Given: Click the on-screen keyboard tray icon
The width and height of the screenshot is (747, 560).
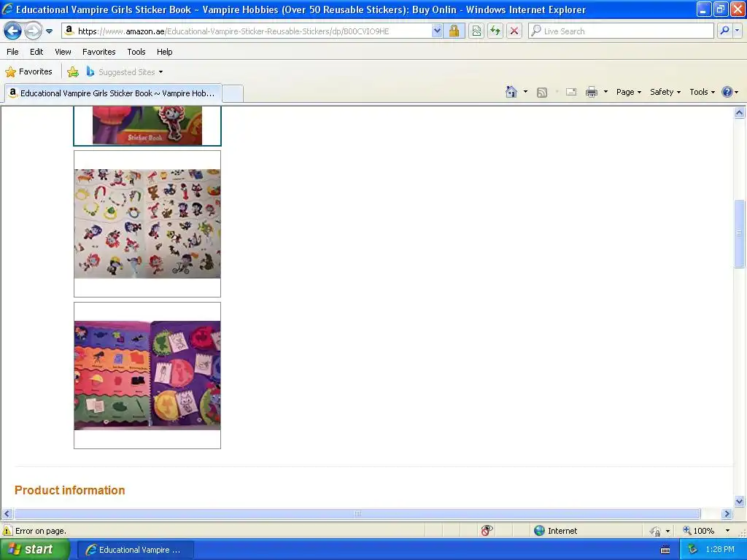Looking at the screenshot, I should 665,550.
